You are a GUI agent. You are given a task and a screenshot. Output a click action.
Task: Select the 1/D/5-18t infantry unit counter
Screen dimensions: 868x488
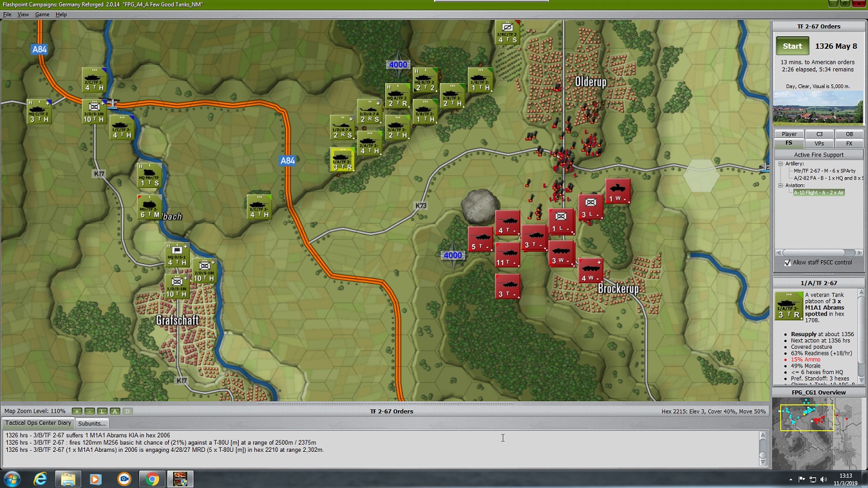(x=177, y=287)
